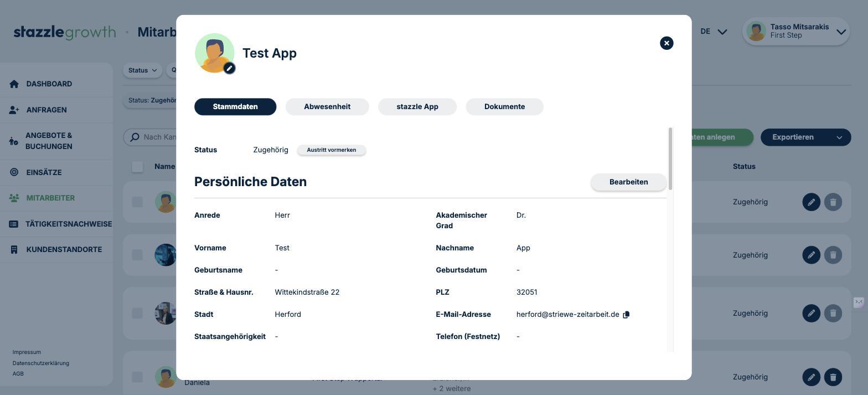
Task: Check the Daniela row checkbox
Action: tap(137, 377)
